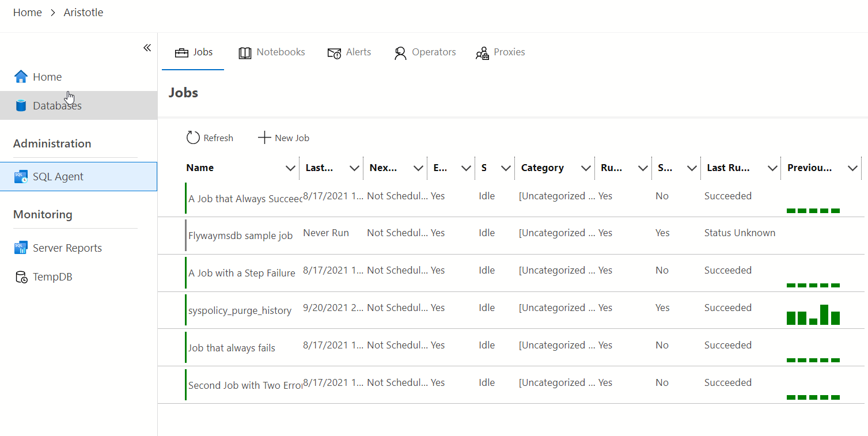Click the Home house icon in sidebar
Screen dimensions: 868x436
point(21,77)
